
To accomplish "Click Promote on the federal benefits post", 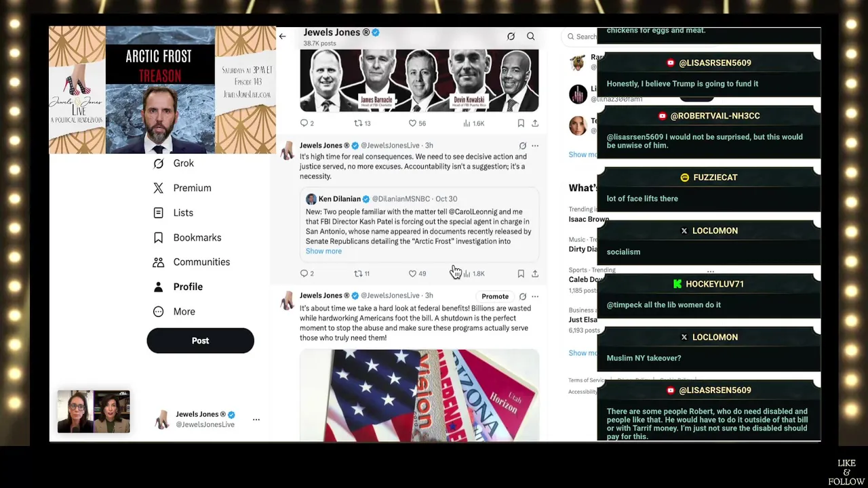I will coord(495,296).
